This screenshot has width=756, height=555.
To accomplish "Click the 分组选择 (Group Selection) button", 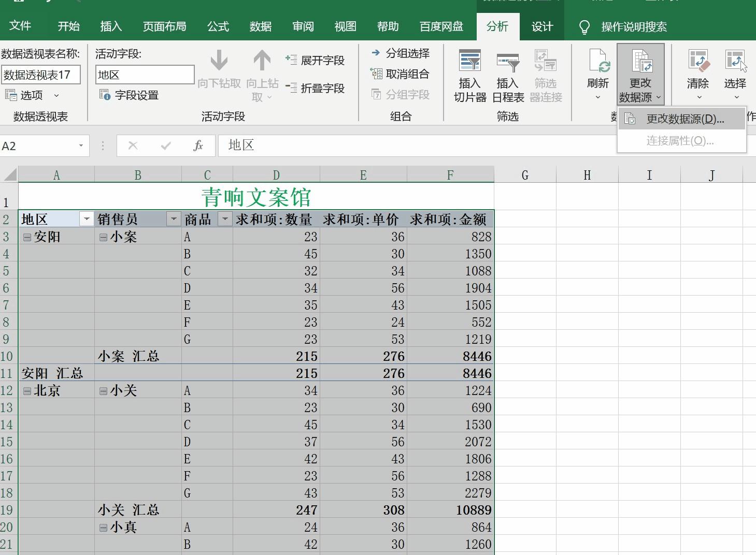I will [401, 52].
